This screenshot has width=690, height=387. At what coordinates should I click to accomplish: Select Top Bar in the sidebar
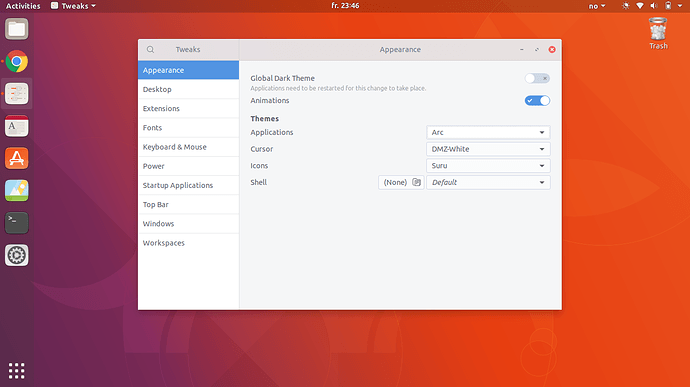coord(188,204)
